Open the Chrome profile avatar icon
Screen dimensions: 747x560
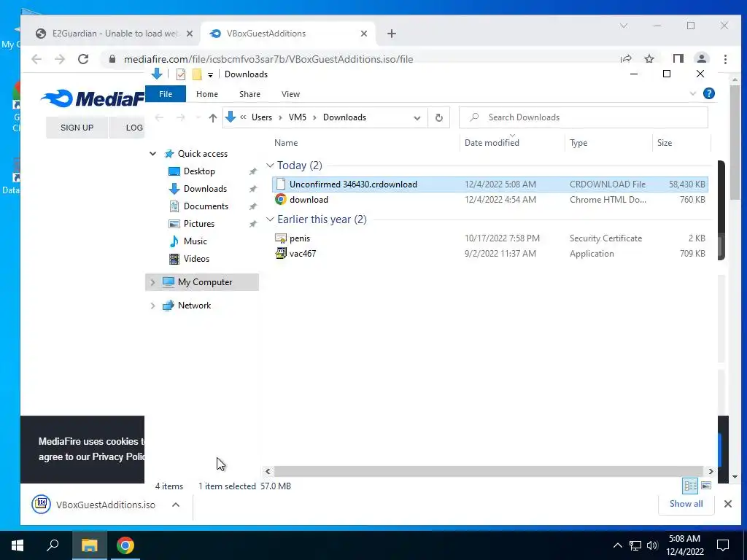(x=701, y=59)
